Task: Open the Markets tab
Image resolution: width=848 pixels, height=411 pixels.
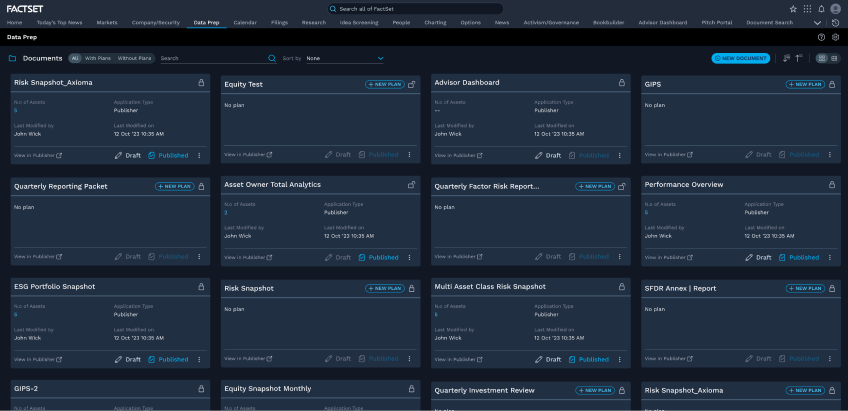Action: (x=107, y=23)
